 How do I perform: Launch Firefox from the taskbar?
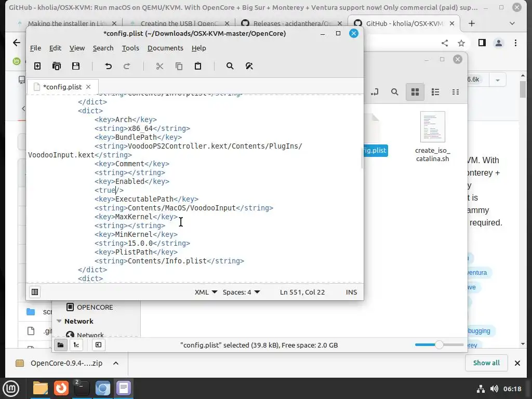pyautogui.click(x=61, y=389)
